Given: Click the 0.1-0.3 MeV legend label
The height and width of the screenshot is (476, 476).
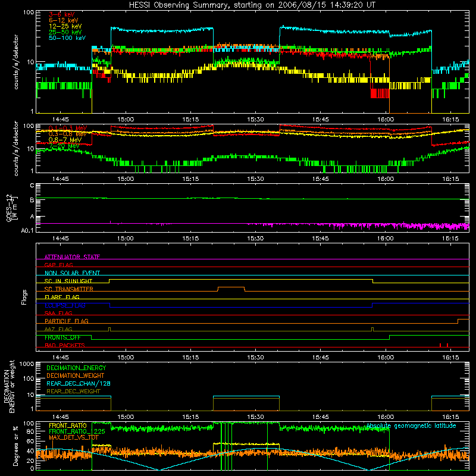Looking at the screenshot, I should [x=68, y=128].
